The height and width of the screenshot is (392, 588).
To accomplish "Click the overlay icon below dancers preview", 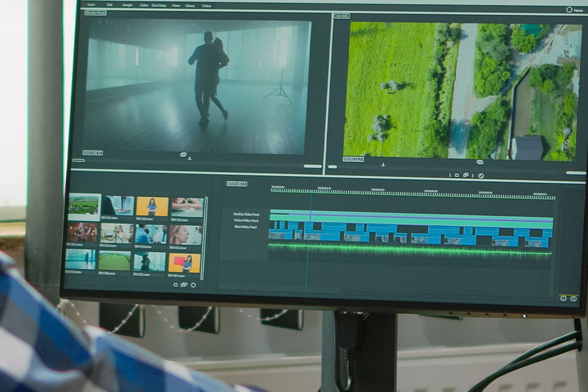I will [x=183, y=155].
